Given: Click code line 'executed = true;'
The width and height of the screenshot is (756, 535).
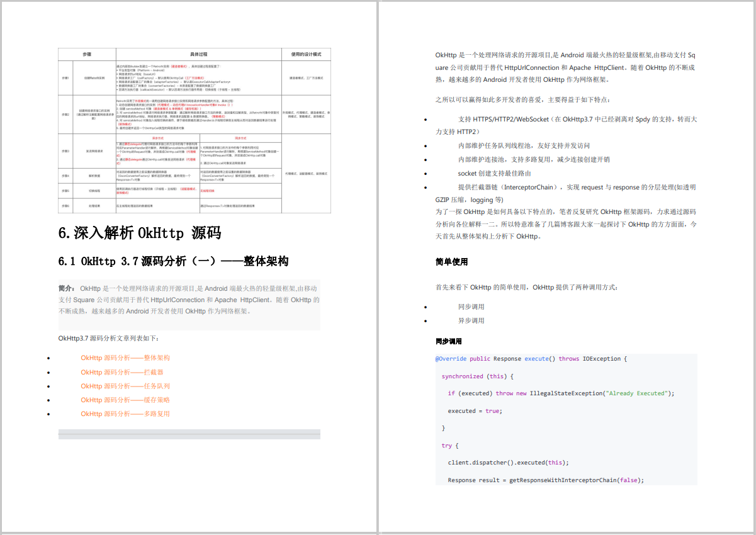Looking at the screenshot, I should 475,411.
